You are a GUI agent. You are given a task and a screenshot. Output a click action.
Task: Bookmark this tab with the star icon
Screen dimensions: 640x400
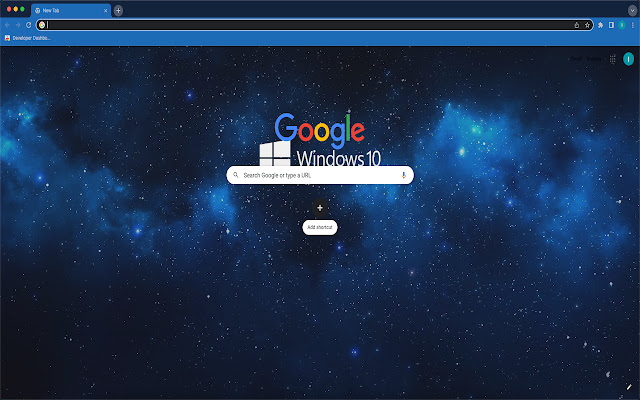point(587,25)
